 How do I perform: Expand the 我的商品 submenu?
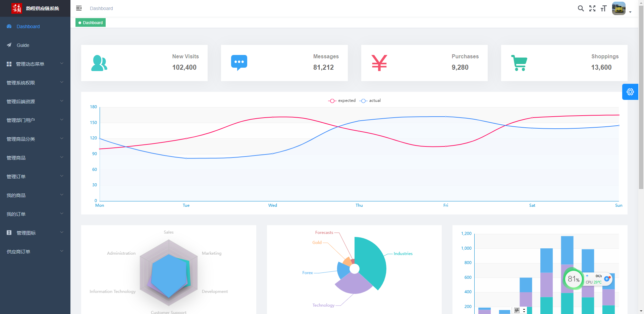(x=35, y=195)
